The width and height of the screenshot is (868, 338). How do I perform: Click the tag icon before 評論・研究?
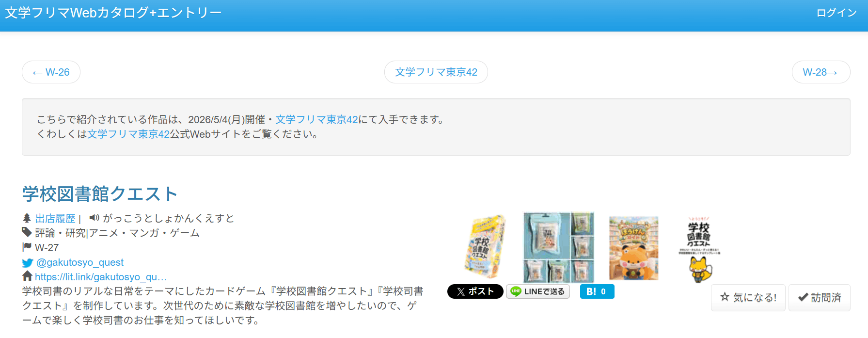pos(27,232)
